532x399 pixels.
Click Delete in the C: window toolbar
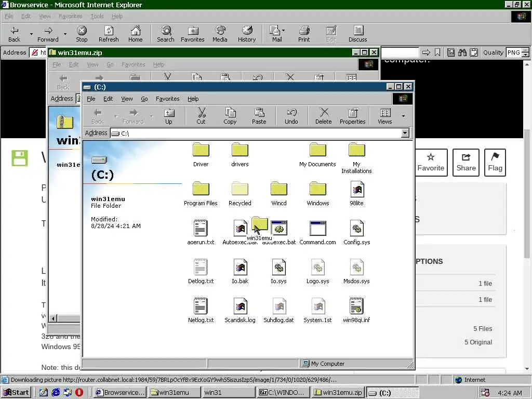(x=323, y=116)
